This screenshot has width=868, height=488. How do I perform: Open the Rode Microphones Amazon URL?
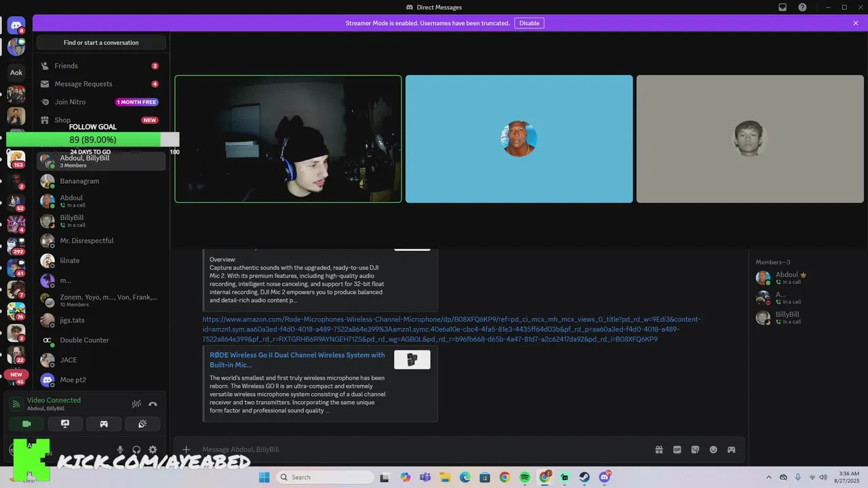(452, 329)
